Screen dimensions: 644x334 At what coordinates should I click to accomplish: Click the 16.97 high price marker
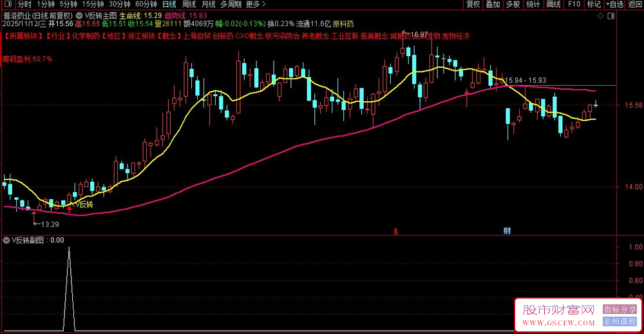[x=415, y=34]
